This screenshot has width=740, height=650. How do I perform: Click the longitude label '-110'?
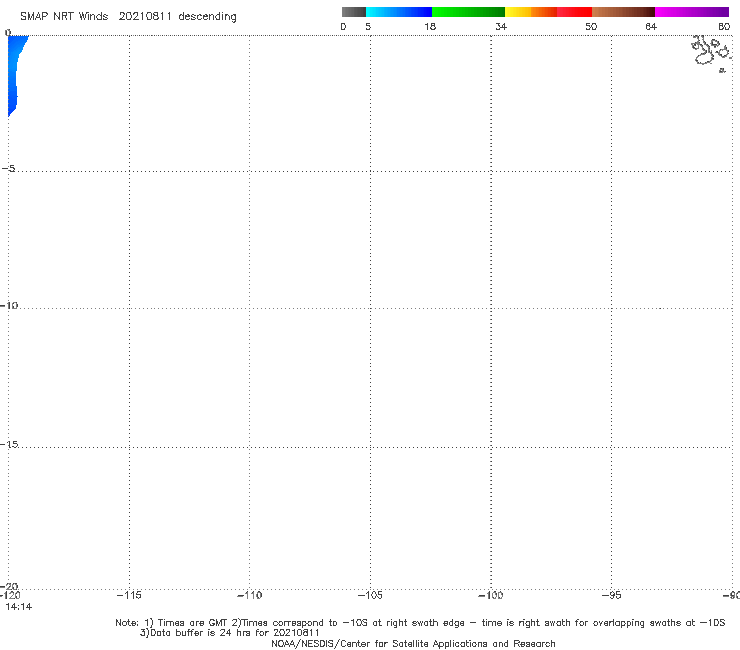point(250,595)
